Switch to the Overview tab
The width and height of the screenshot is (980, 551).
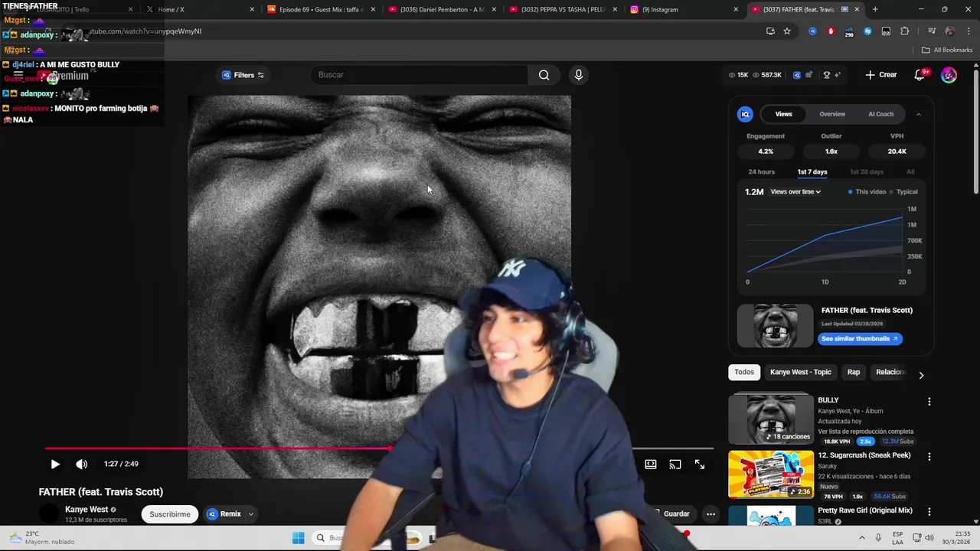point(832,114)
